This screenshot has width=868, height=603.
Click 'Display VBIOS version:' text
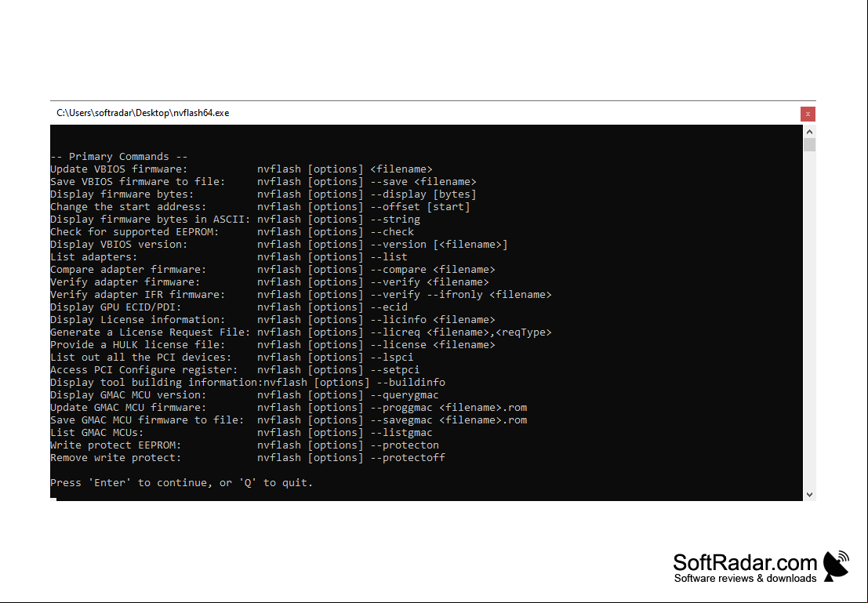119,245
